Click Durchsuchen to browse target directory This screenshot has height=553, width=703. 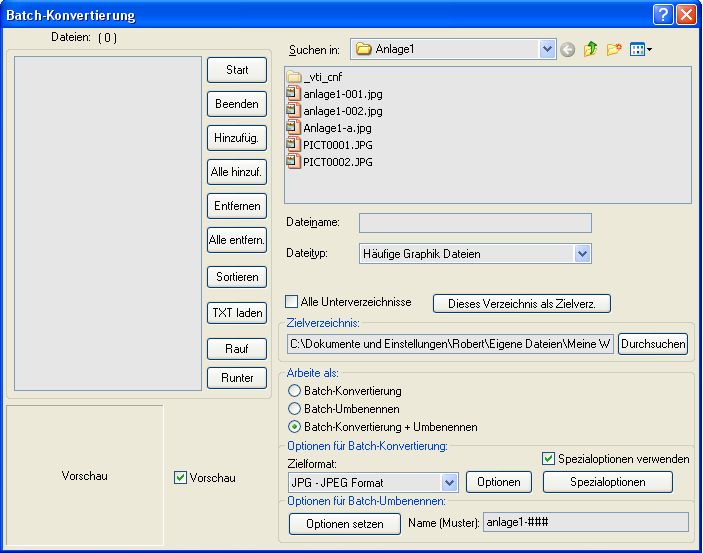point(653,344)
